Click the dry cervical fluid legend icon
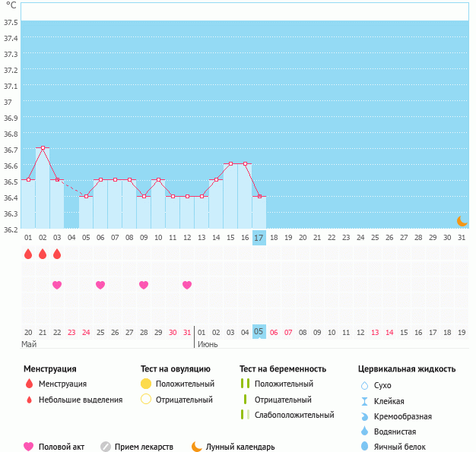The image size is (476, 452). click(364, 385)
